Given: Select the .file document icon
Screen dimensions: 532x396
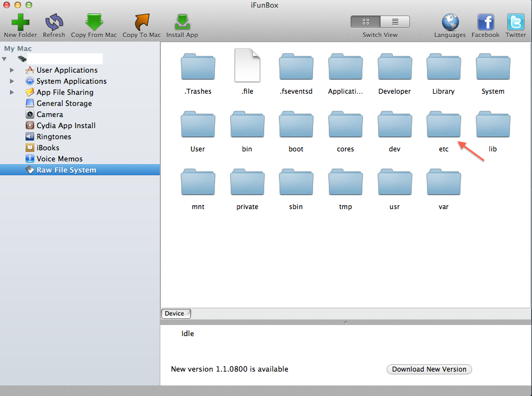Looking at the screenshot, I should click(x=247, y=65).
